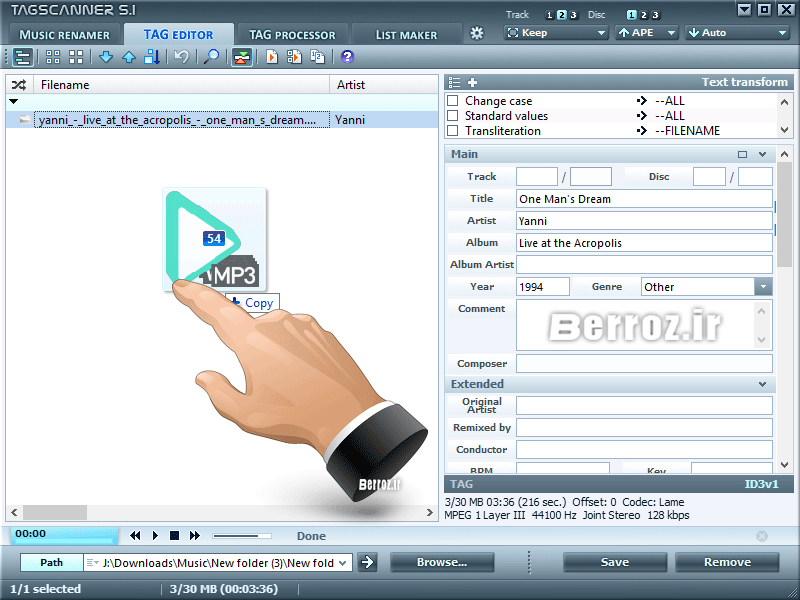This screenshot has width=800, height=600.
Task: Enable the Change case checkbox
Action: (x=453, y=101)
